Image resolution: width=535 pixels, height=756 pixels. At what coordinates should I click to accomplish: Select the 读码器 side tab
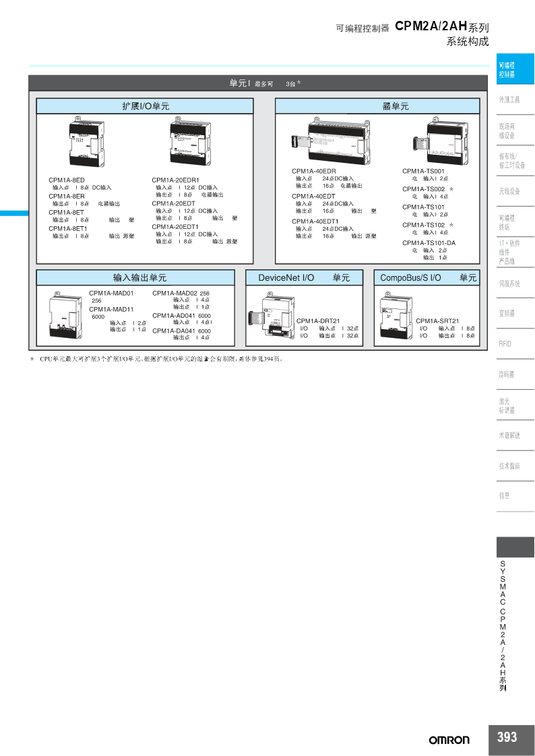(515, 374)
